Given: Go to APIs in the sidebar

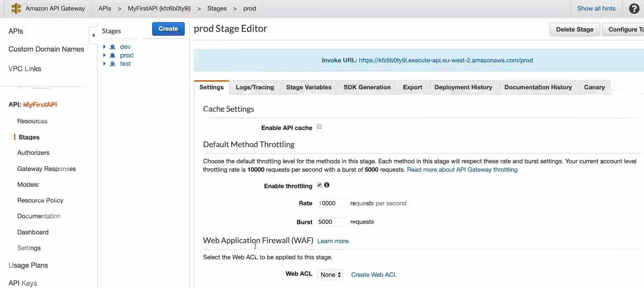Looking at the screenshot, I should point(16,31).
